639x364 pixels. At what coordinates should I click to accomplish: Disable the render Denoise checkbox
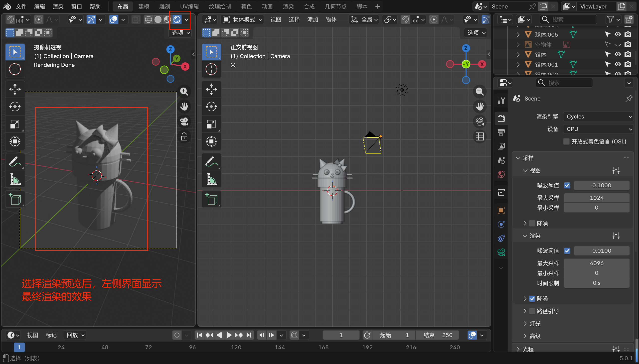(532, 298)
